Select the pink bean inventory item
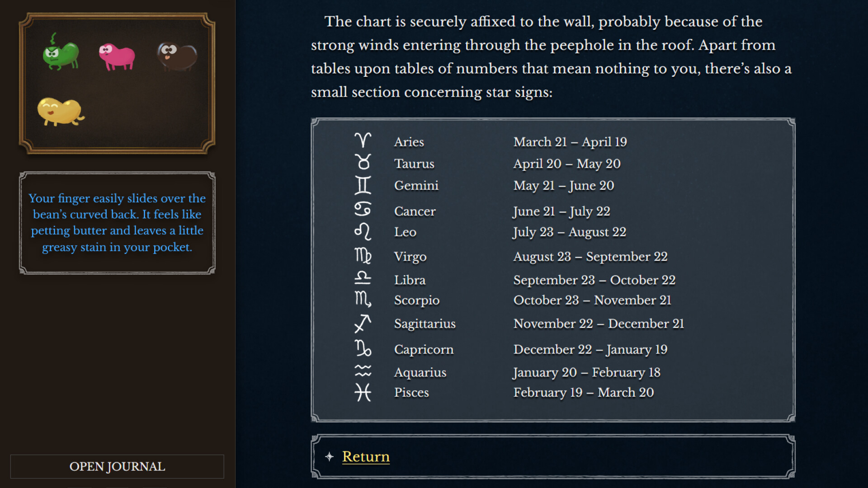868x488 pixels. click(117, 57)
